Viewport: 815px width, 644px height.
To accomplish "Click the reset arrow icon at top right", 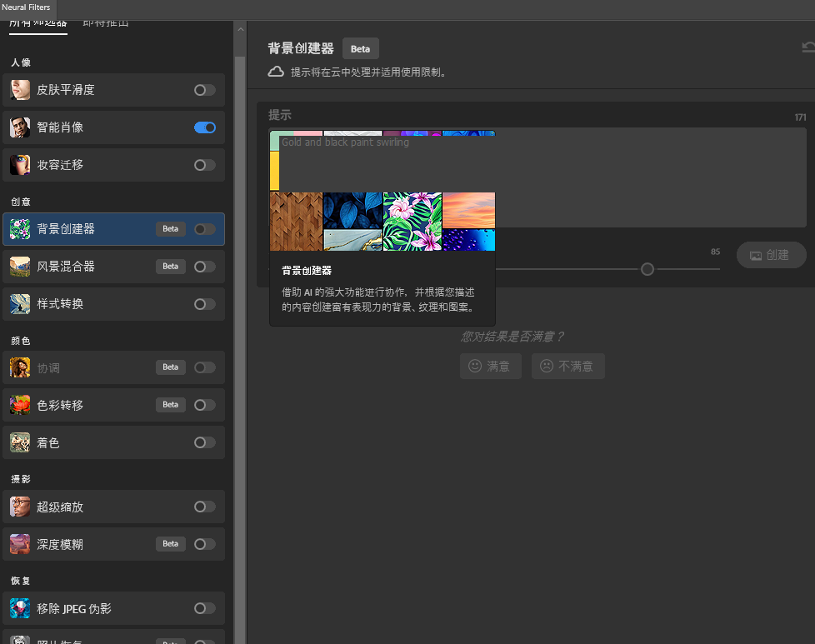I will pos(807,48).
